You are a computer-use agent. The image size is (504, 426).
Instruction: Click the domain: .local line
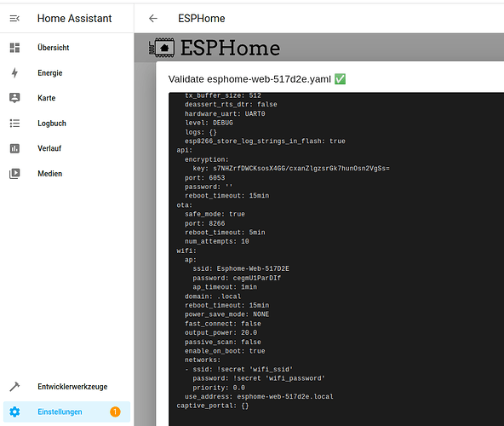[213, 296]
